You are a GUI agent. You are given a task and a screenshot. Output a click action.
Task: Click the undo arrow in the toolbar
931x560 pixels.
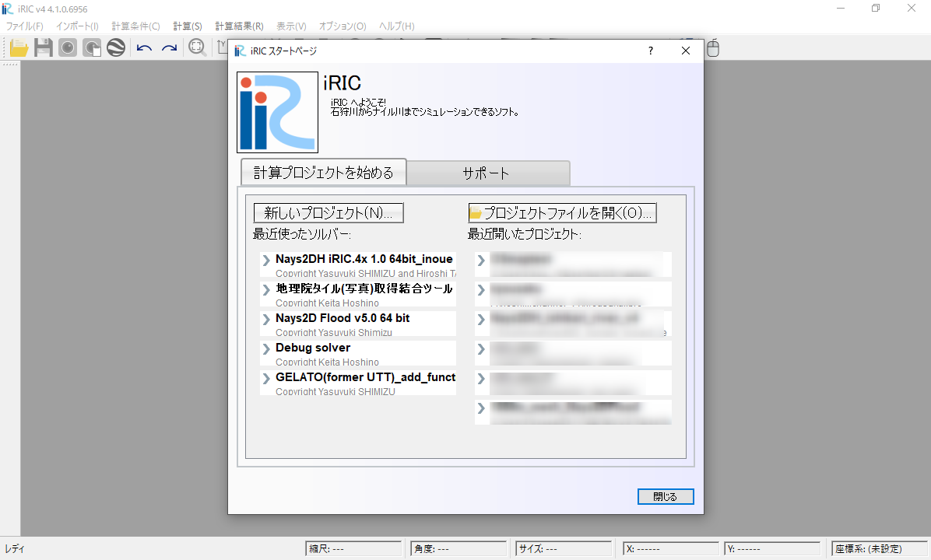(x=144, y=48)
